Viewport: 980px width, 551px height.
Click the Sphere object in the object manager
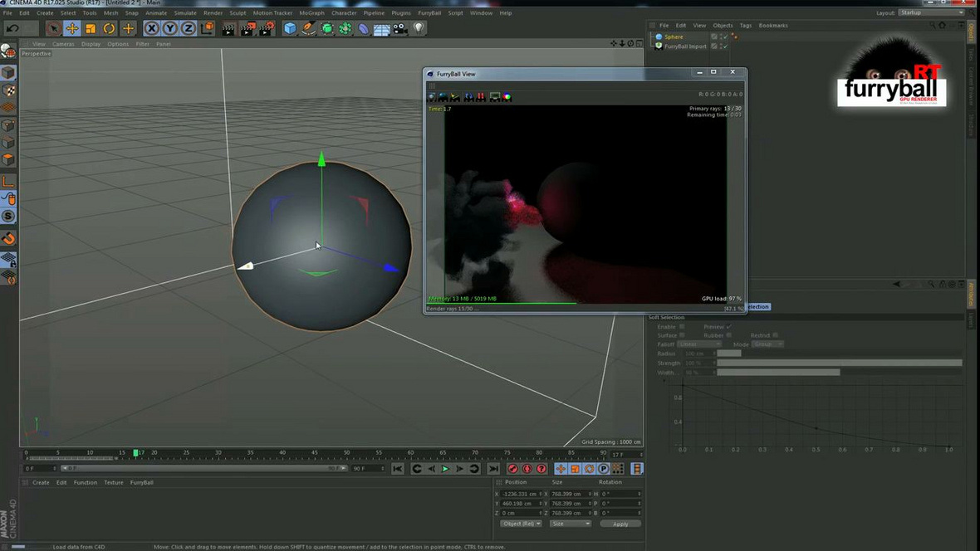(x=674, y=37)
